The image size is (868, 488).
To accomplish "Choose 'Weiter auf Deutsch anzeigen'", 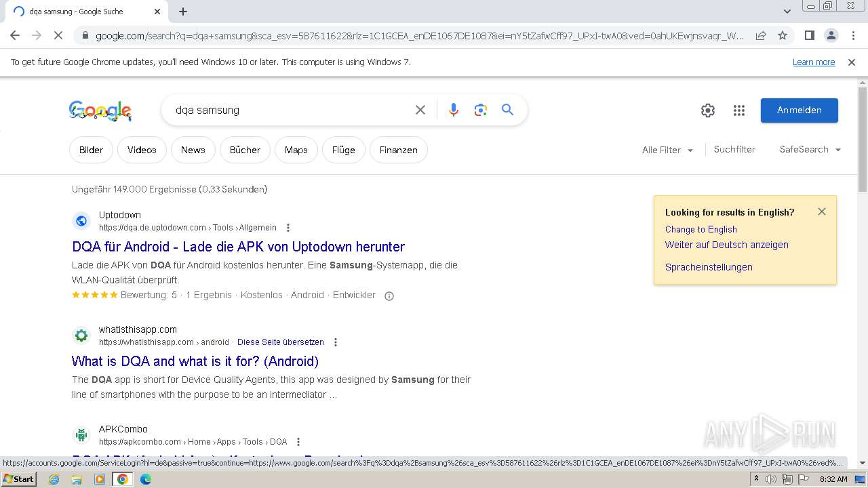I will coord(726,245).
